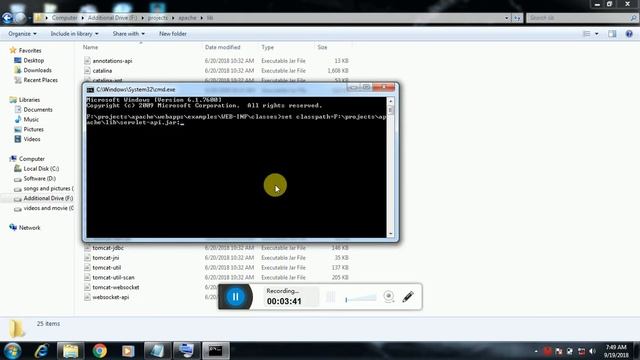
Task: Select the tomcat-jdbc jar file
Action: [108, 248]
